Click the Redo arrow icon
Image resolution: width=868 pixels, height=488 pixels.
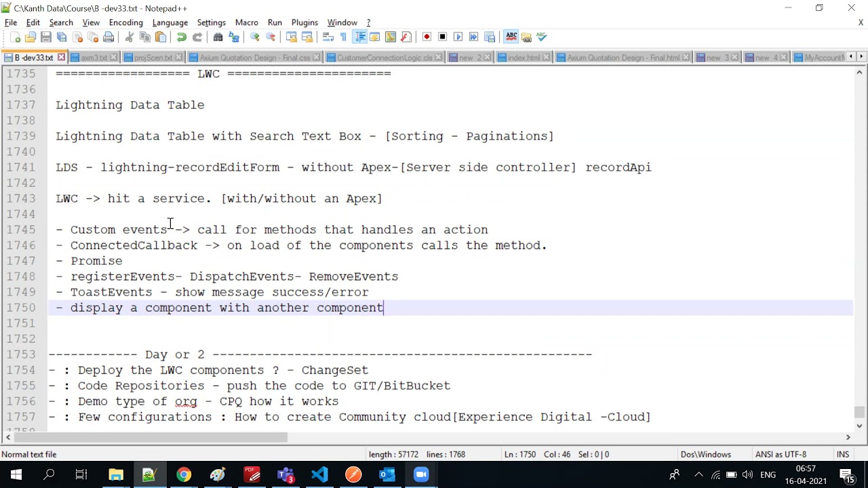pos(197,37)
